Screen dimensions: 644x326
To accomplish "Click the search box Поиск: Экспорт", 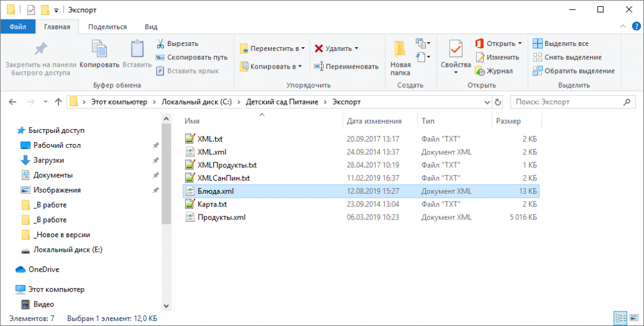I will pyautogui.click(x=572, y=101).
